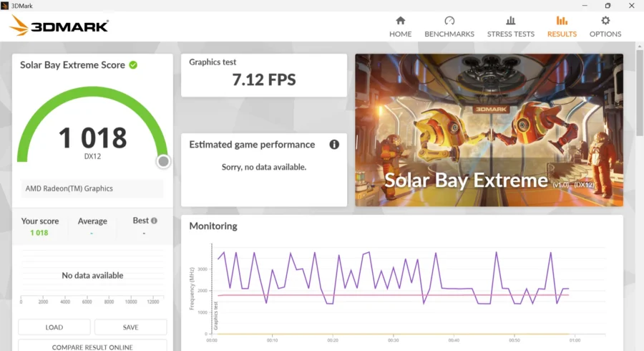
Task: Go to the BENCHMARKS tab
Action: click(x=449, y=34)
